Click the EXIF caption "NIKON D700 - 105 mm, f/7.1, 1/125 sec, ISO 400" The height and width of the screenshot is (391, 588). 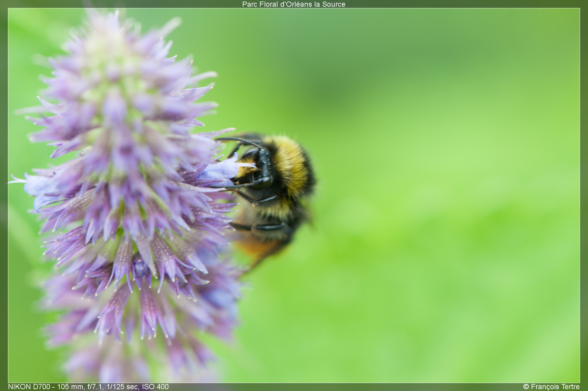point(89,387)
